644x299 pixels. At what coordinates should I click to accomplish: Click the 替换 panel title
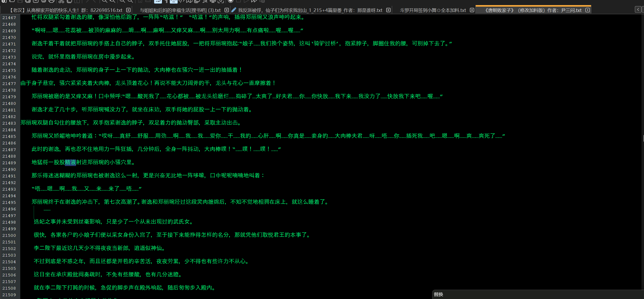click(x=438, y=294)
